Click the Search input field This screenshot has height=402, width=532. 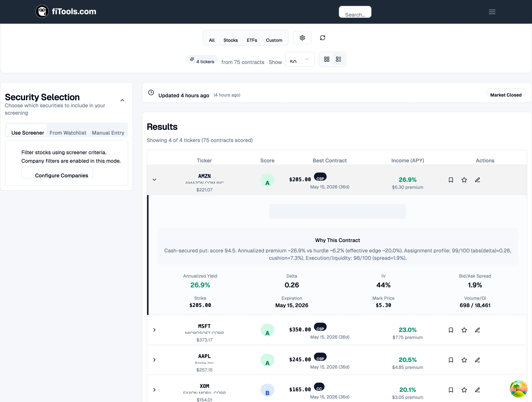[355, 12]
